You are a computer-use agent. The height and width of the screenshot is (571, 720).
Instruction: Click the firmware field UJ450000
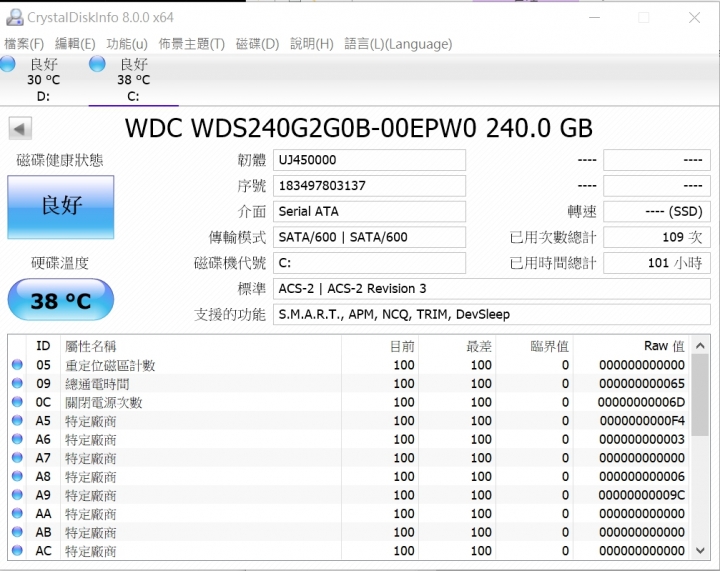[x=369, y=160]
